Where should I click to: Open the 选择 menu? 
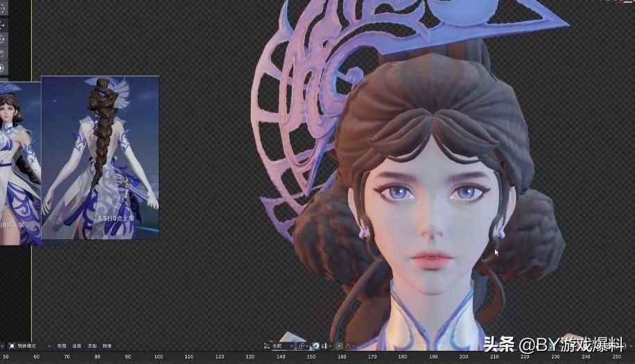click(x=77, y=345)
